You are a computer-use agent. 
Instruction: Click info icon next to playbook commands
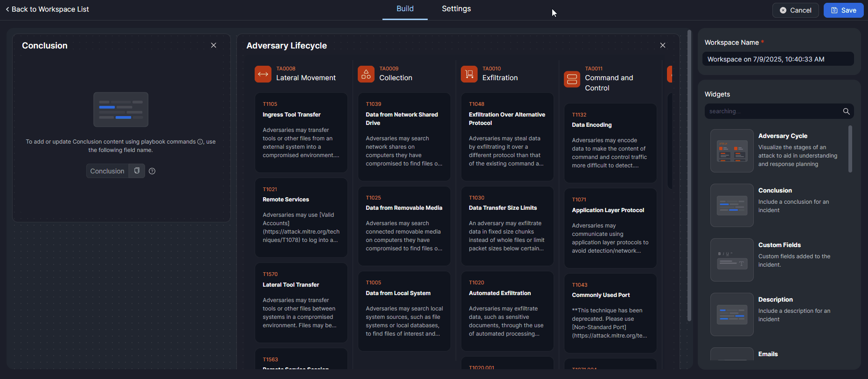(x=200, y=142)
